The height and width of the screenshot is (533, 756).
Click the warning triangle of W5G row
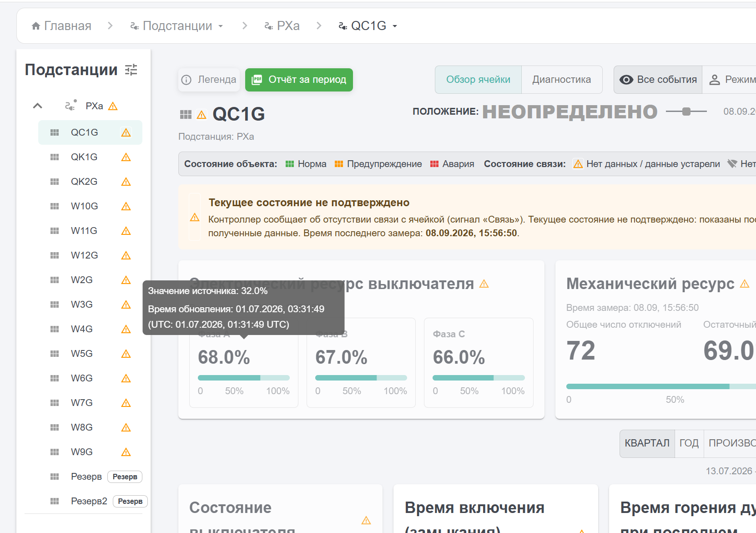click(126, 354)
